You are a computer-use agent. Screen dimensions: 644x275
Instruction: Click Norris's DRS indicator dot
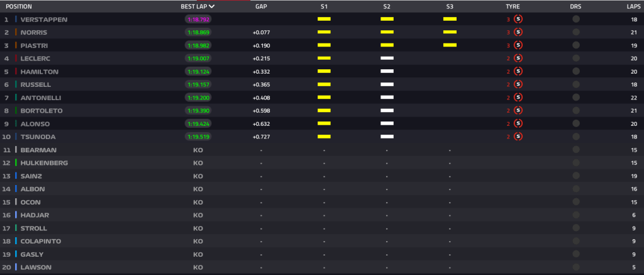point(576,32)
